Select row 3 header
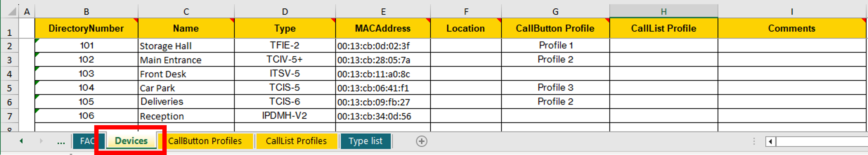The height and width of the screenshot is (155, 868). [x=9, y=60]
